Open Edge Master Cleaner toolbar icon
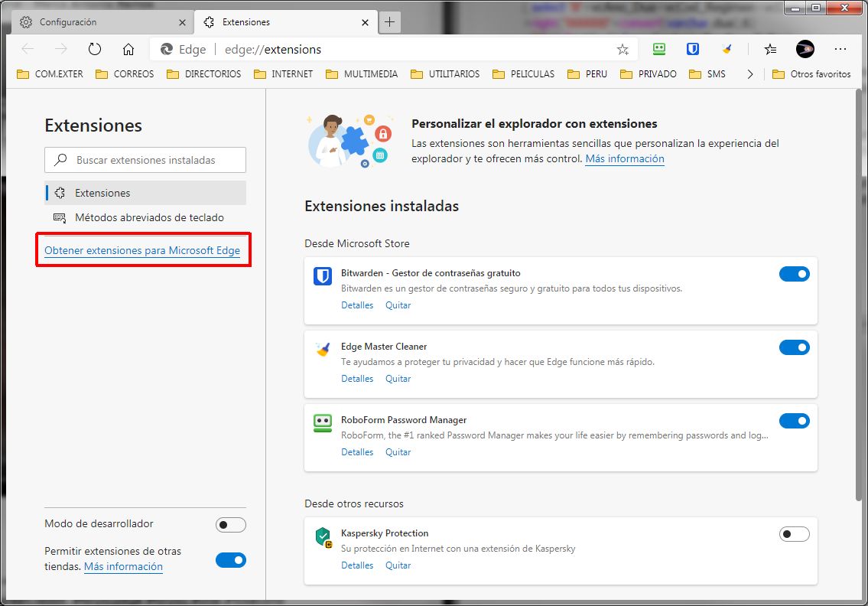The height and width of the screenshot is (606, 868). 727,49
